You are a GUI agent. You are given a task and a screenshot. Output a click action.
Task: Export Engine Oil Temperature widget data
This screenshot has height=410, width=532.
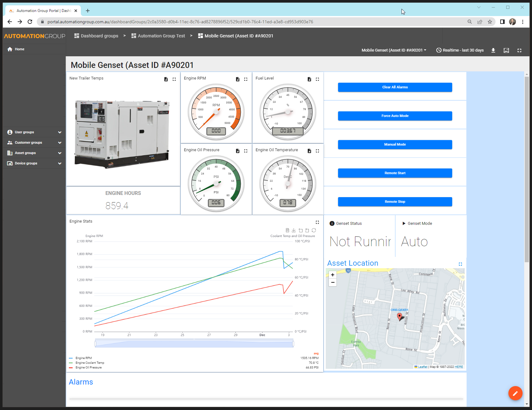(309, 151)
